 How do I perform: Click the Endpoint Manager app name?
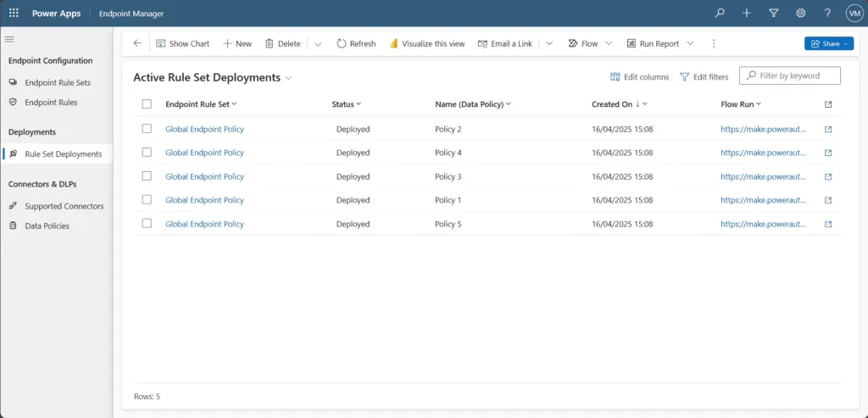click(131, 14)
